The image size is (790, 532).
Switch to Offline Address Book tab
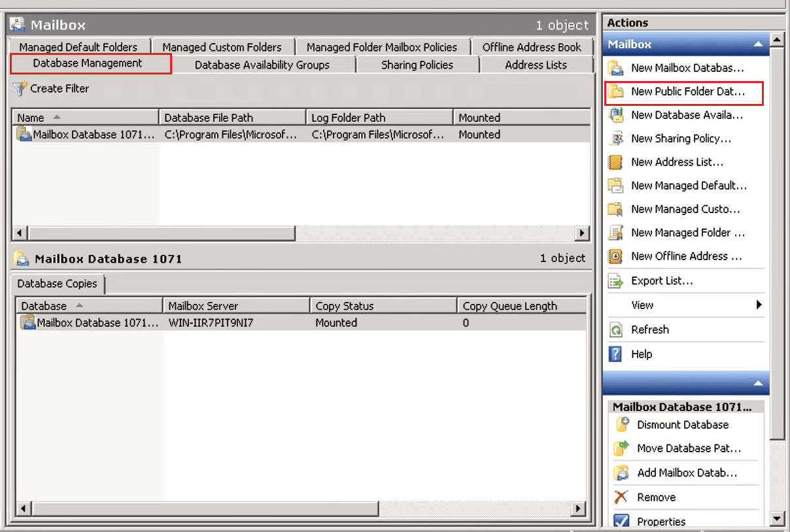[532, 47]
